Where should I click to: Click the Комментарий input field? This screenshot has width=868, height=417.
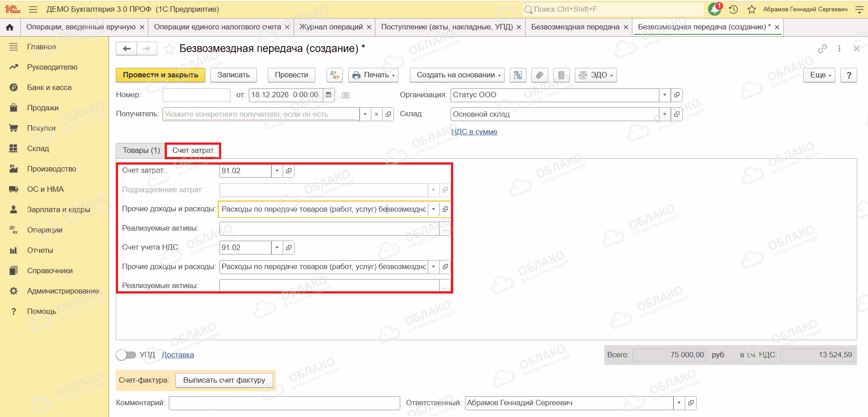pos(285,403)
